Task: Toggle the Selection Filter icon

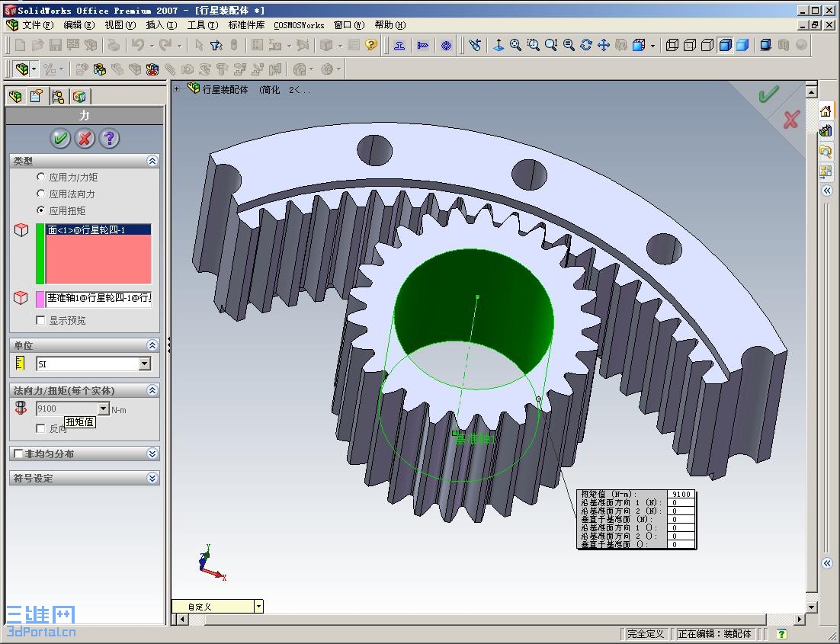Action: [216, 45]
